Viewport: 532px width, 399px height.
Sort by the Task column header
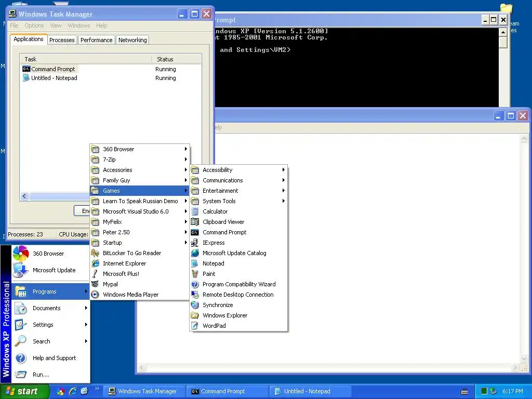tap(86, 59)
